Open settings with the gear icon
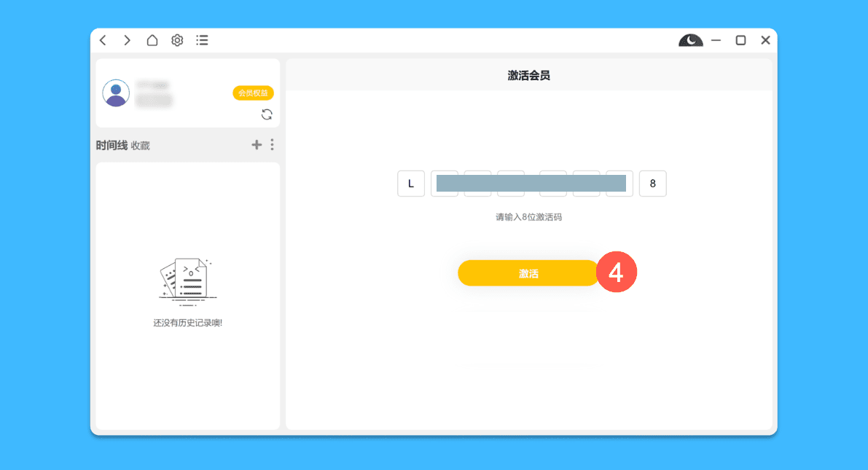Screen dimensions: 868x470 pyautogui.click(x=177, y=40)
